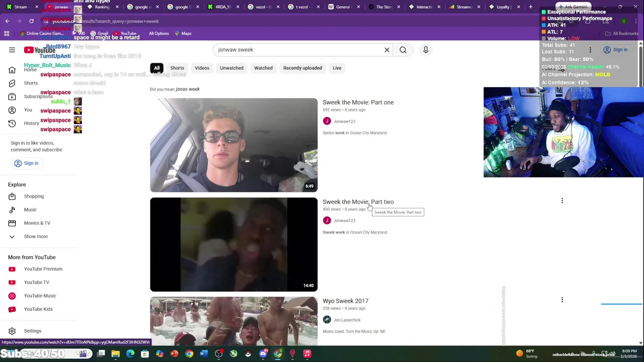
Task: Open YouTube Settings from the sidebar
Action: [x=32, y=331]
